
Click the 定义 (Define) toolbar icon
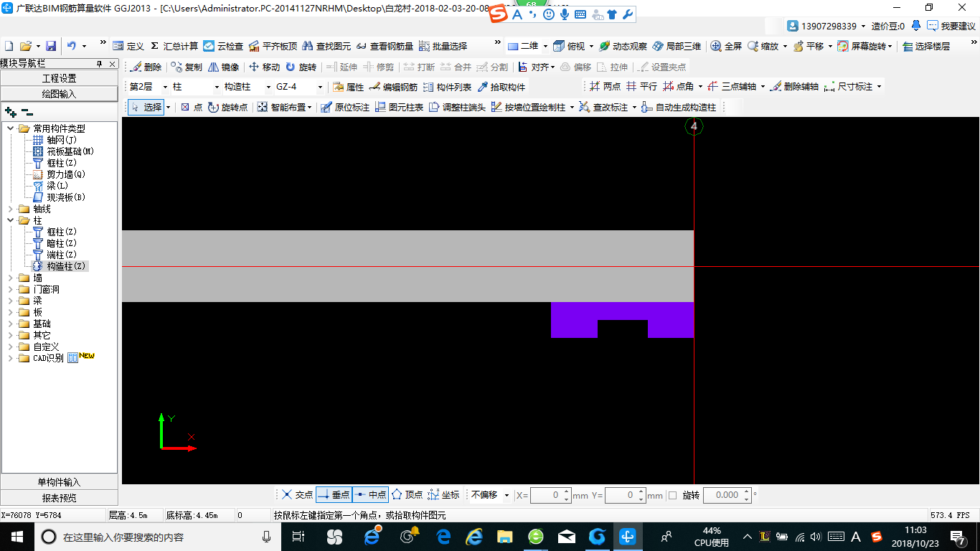[128, 46]
